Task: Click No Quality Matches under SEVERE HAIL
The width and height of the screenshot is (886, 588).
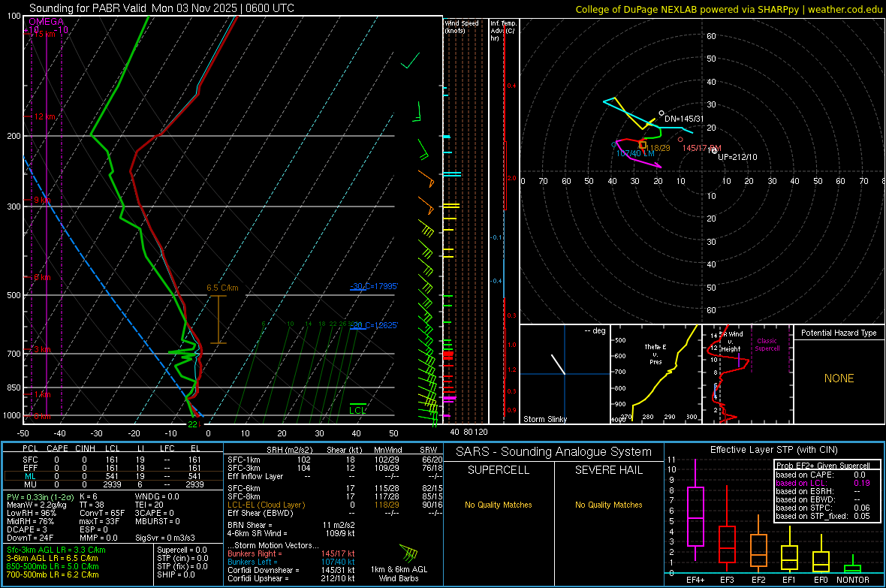Action: [x=608, y=505]
